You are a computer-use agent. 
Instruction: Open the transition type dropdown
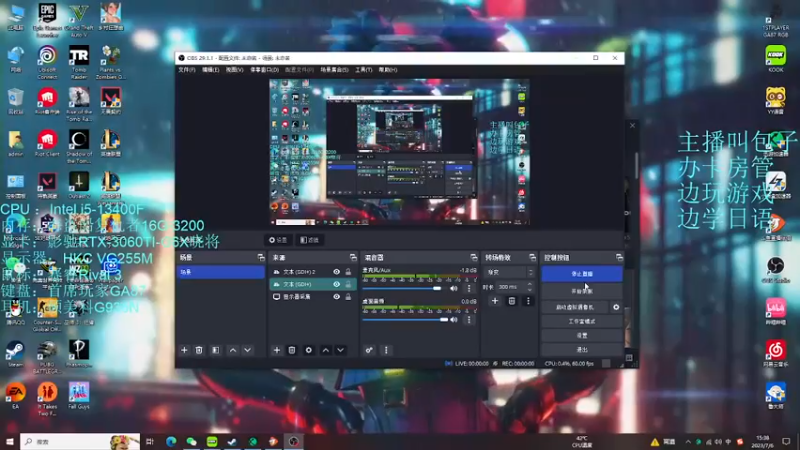[509, 272]
